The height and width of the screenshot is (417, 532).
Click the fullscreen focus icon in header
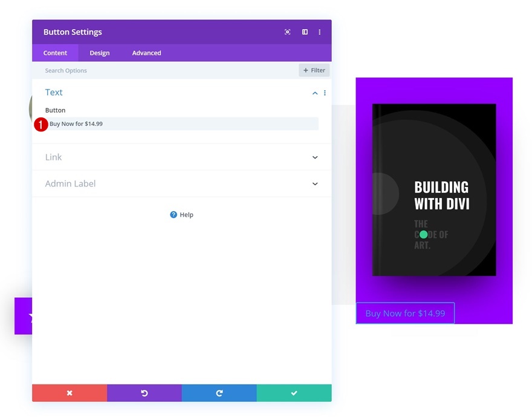click(287, 32)
